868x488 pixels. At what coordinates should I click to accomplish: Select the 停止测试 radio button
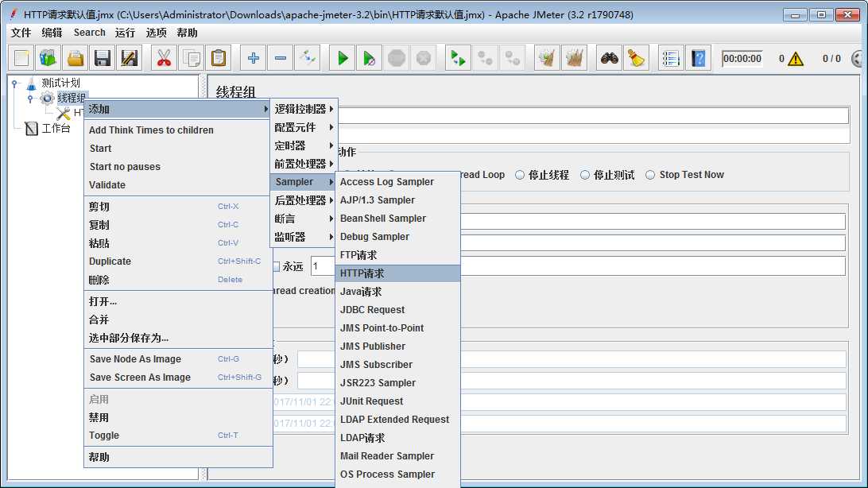(x=585, y=175)
